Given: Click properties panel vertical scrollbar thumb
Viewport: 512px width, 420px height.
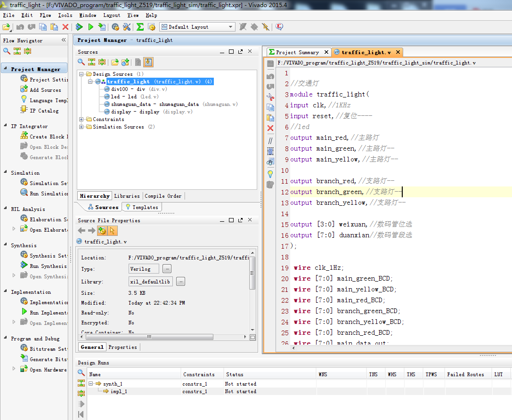Looking at the screenshot, I should (x=252, y=273).
